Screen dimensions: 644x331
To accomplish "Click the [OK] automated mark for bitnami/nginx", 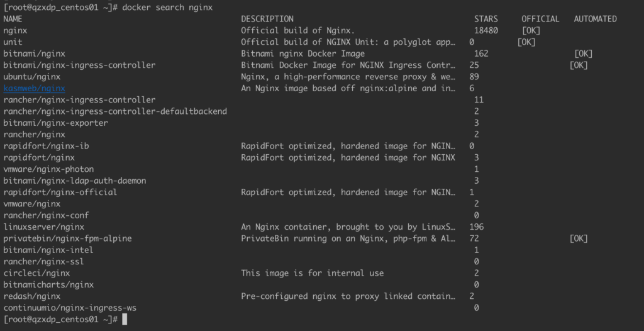I will click(x=583, y=53).
